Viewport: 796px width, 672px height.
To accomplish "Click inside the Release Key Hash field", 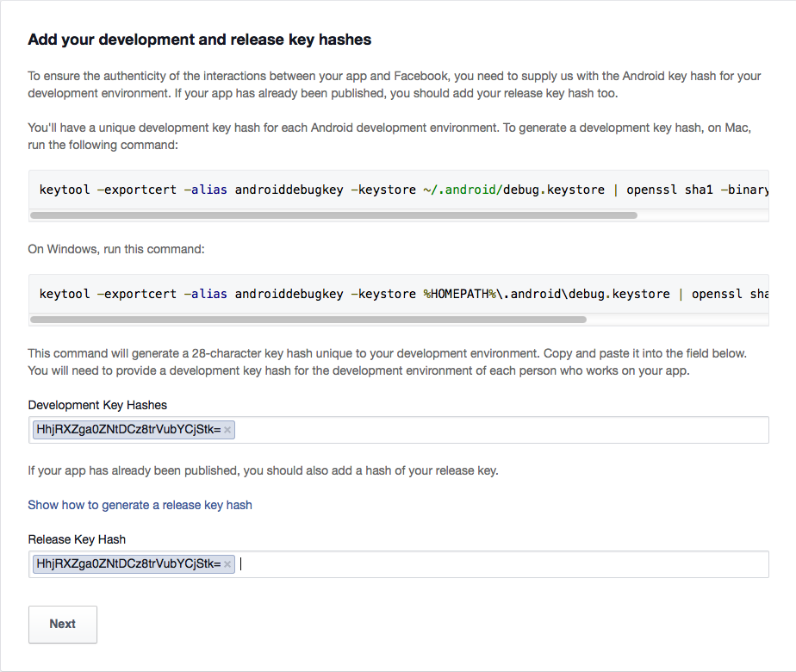I will pyautogui.click(x=500, y=564).
